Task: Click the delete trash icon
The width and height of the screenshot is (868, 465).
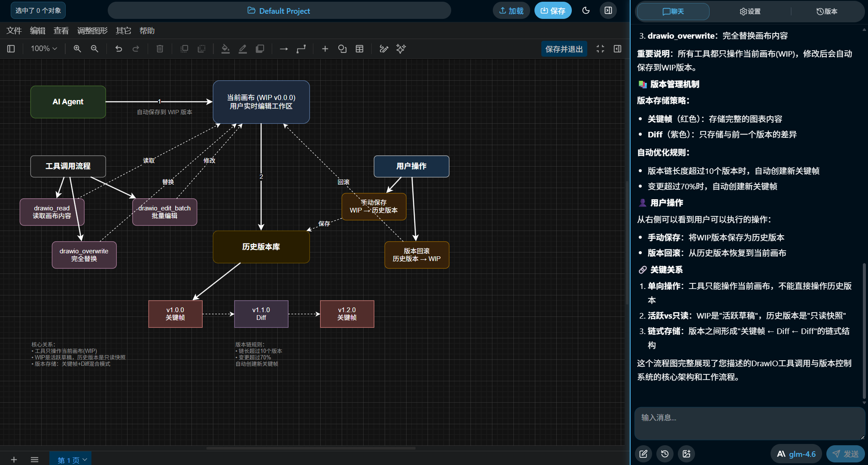Action: [160, 49]
